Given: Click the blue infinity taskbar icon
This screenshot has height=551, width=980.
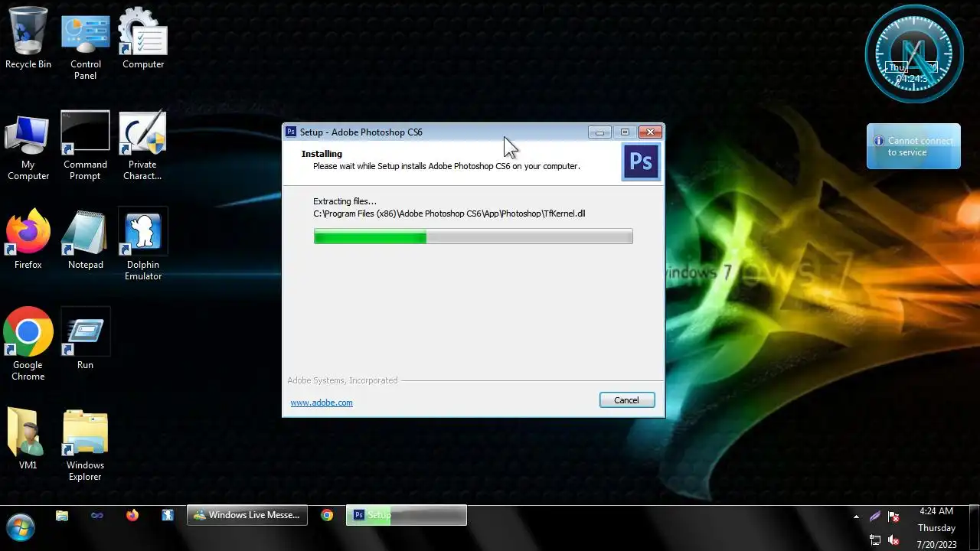Looking at the screenshot, I should click(x=97, y=516).
